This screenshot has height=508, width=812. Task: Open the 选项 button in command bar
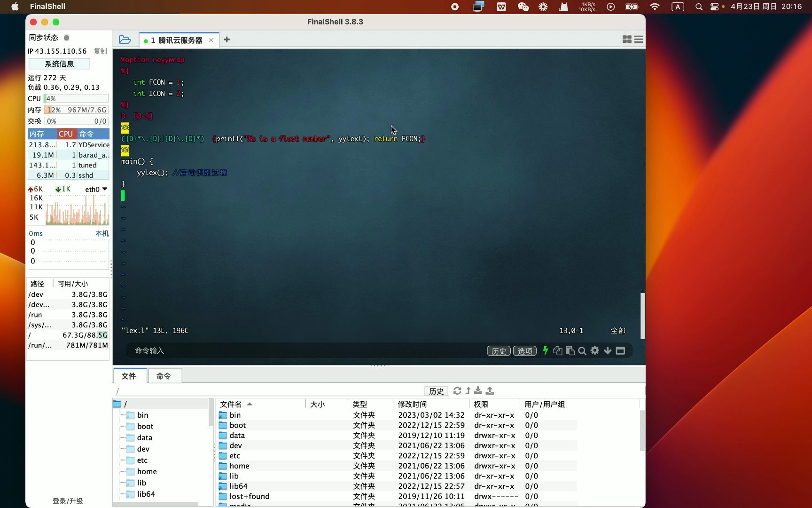click(525, 351)
